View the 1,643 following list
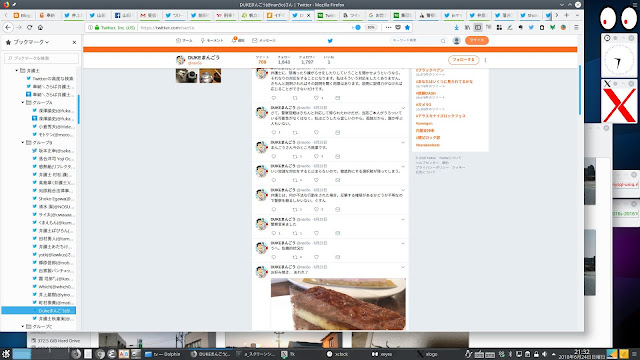This screenshot has height=360, width=640. click(x=284, y=60)
